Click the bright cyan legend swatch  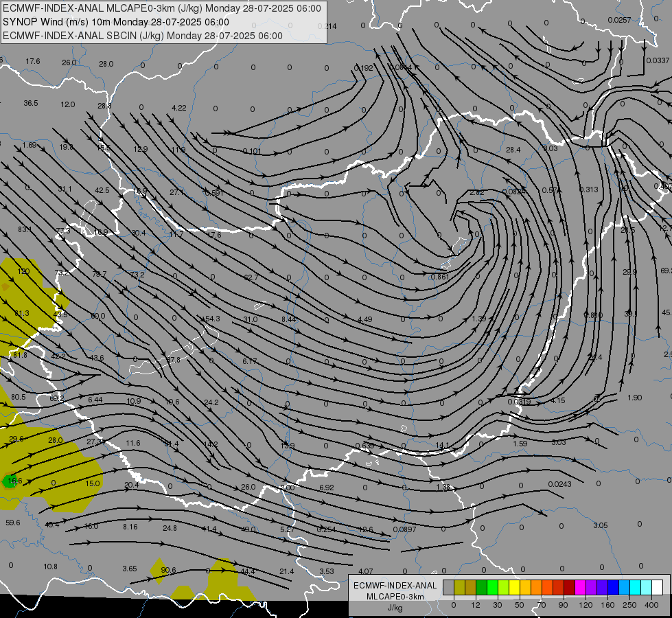point(636,587)
